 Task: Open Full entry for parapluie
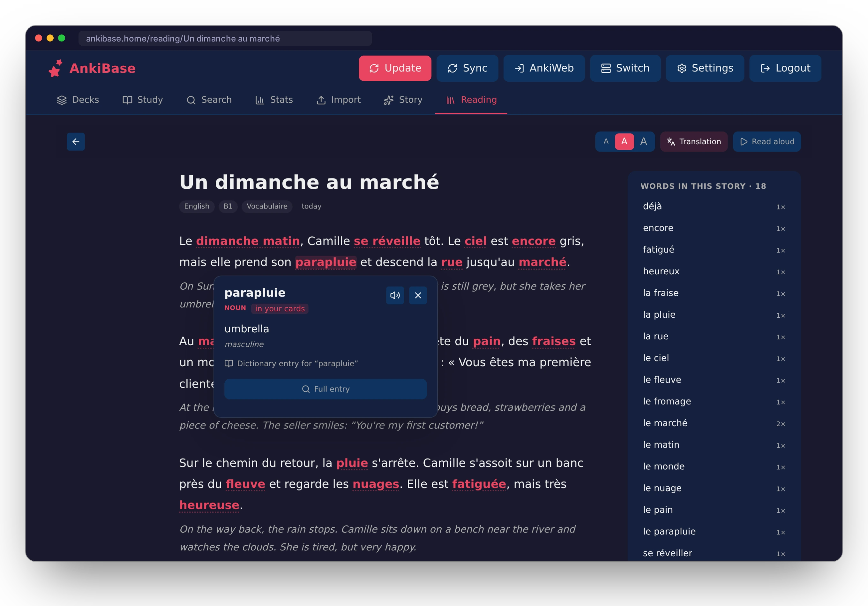pyautogui.click(x=325, y=389)
